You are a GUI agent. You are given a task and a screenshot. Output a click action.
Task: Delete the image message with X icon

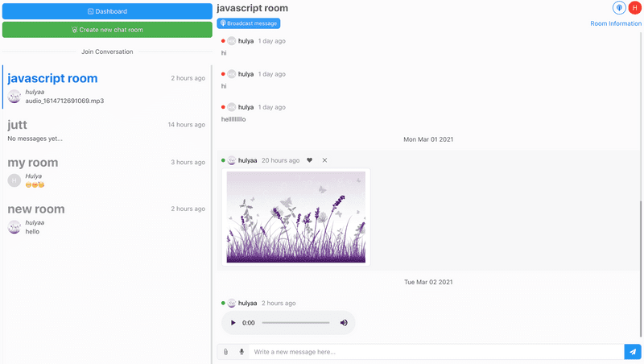click(x=324, y=160)
